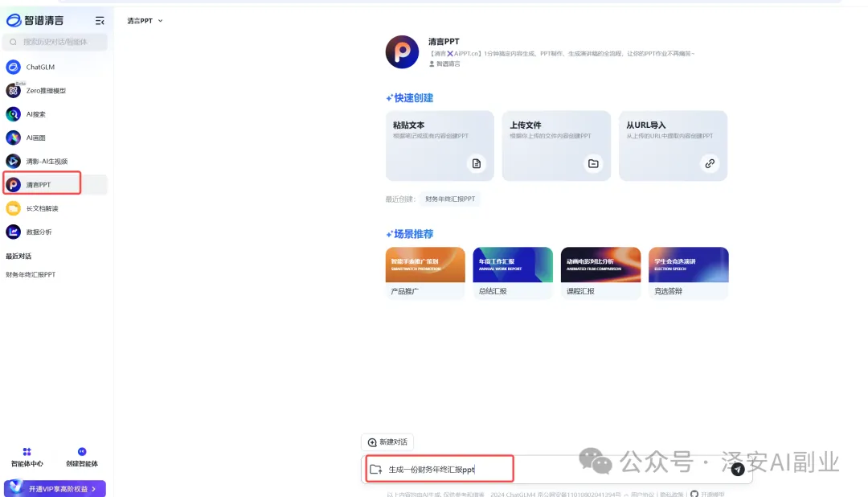Open the 用户协议 footer link
The height and width of the screenshot is (497, 868).
click(x=642, y=495)
